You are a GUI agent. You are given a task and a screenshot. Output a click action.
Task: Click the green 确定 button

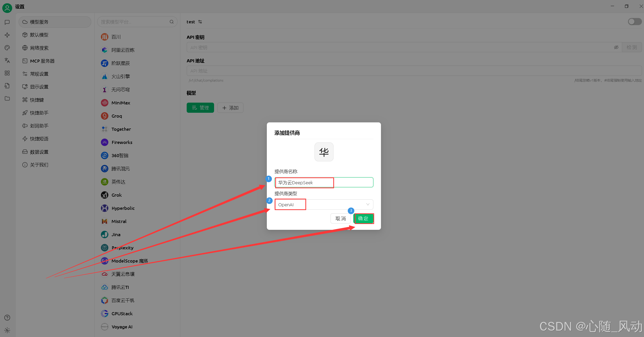click(x=363, y=218)
